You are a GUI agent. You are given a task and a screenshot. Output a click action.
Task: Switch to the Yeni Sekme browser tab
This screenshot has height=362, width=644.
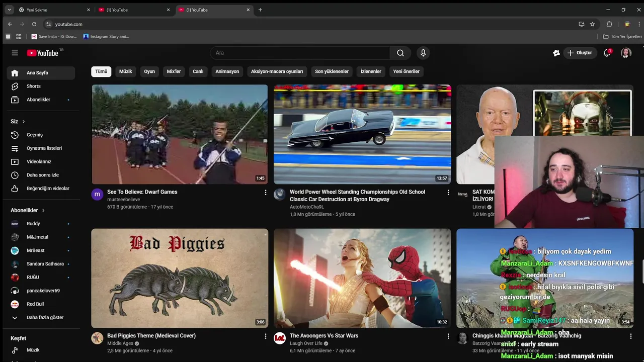click(54, 10)
